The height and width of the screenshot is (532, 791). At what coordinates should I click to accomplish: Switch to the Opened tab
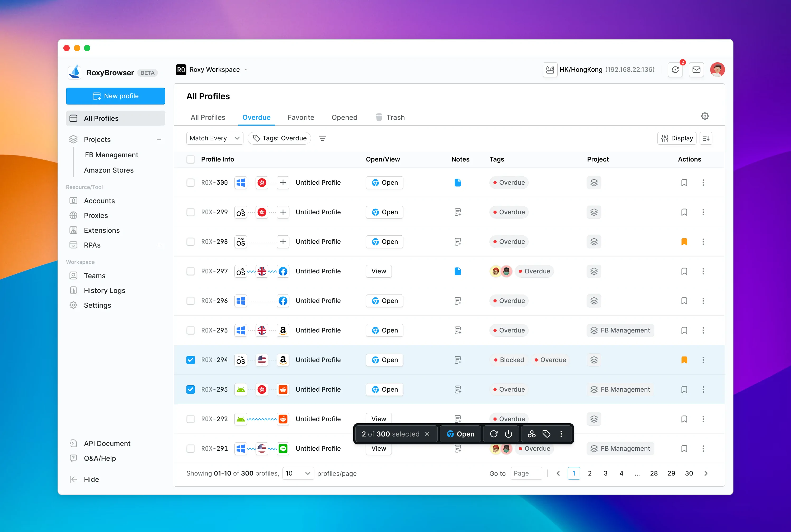[344, 117]
